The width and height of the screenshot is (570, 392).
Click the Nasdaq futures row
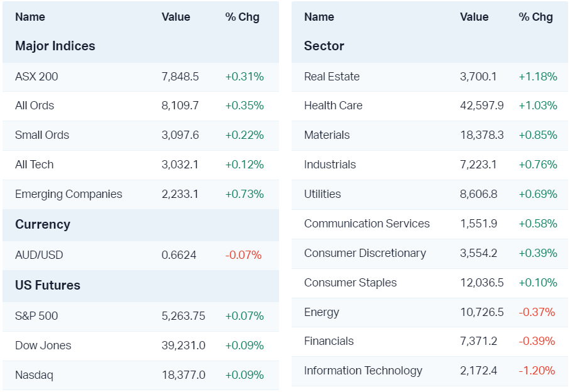point(34,375)
